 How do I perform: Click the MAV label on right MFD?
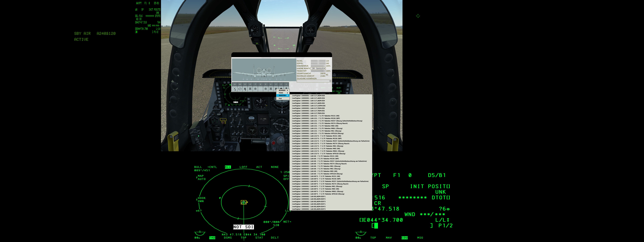[x=389, y=237]
